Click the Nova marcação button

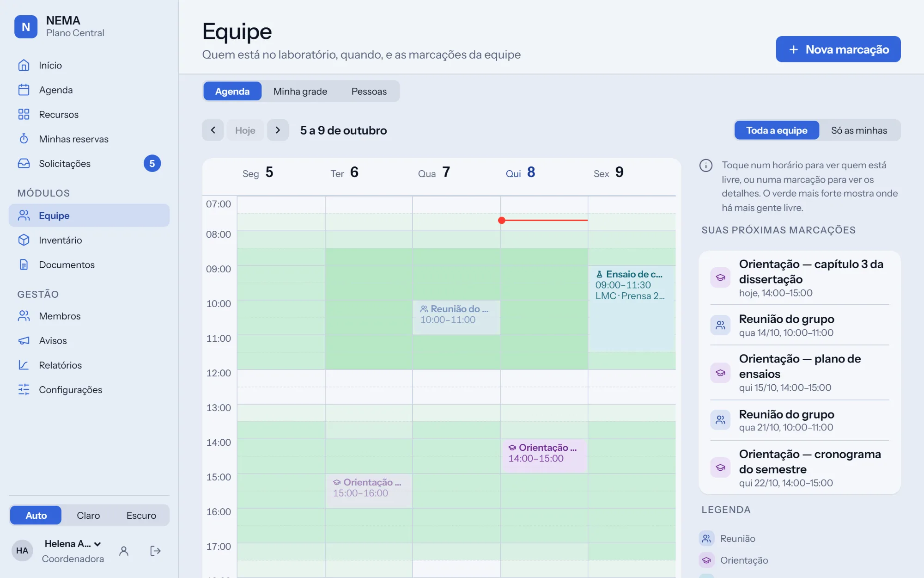tap(838, 49)
